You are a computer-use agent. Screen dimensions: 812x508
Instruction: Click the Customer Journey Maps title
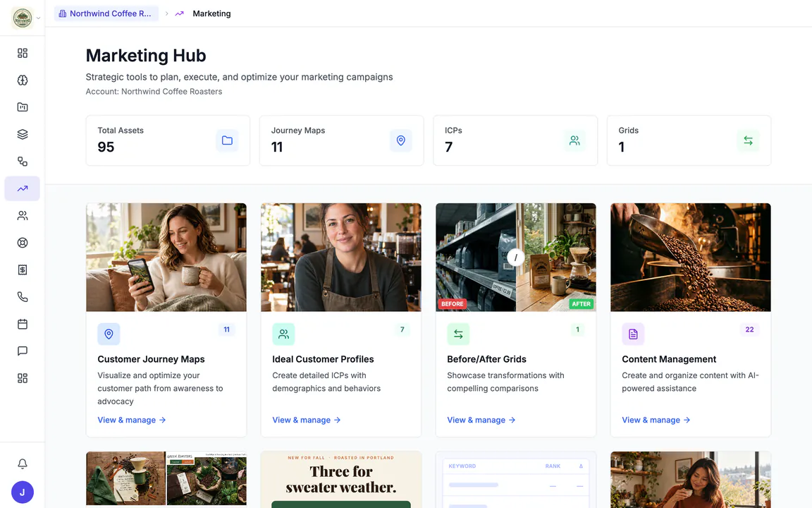pos(152,359)
